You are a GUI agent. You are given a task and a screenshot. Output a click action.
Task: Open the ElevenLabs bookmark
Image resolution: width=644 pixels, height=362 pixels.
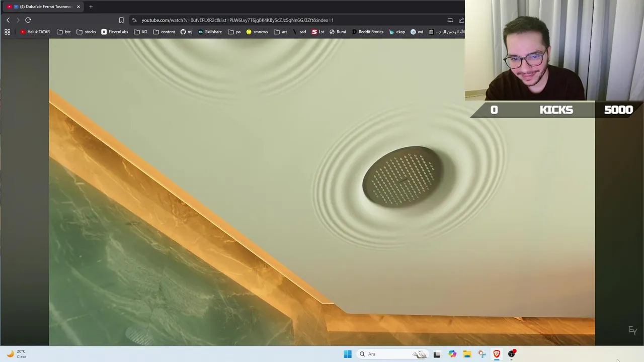coord(115,32)
